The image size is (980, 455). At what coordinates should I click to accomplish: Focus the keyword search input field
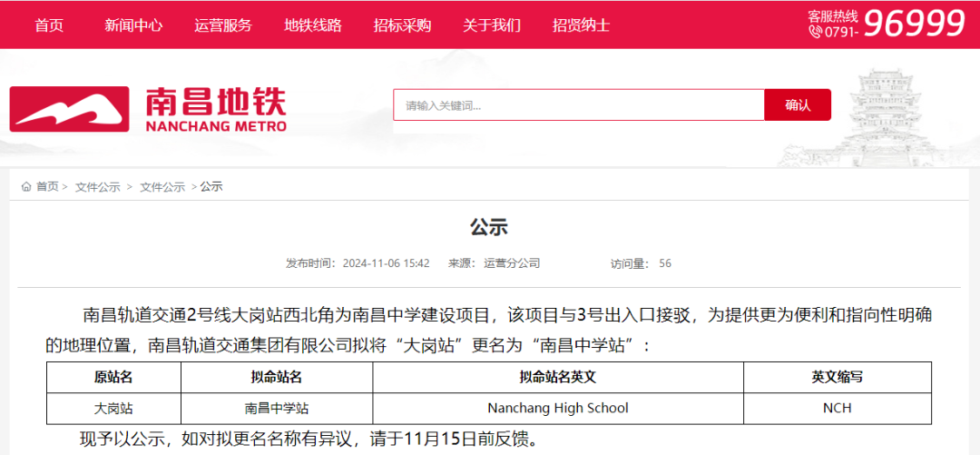coord(579,105)
